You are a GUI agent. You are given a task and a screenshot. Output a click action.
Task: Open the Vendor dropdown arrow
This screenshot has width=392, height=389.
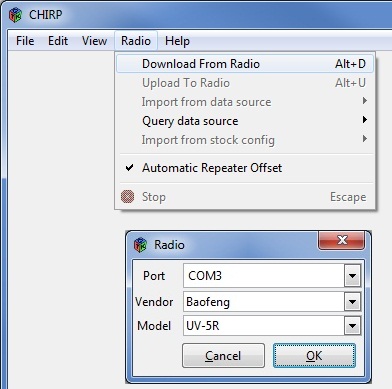pyautogui.click(x=352, y=302)
